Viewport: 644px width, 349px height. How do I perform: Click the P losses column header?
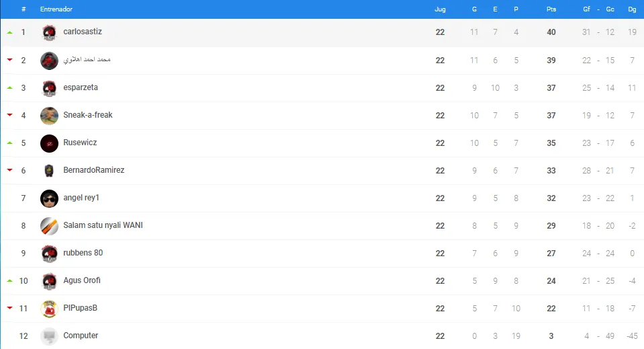pyautogui.click(x=516, y=9)
